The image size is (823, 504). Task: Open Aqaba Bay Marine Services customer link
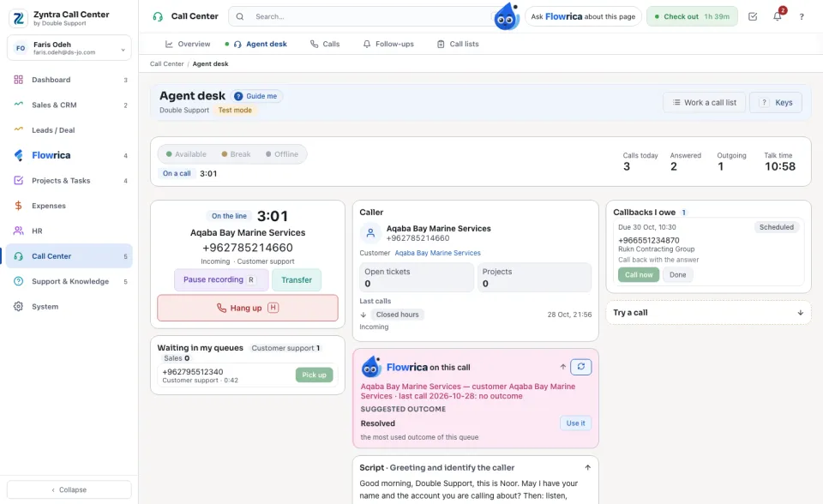[438, 253]
